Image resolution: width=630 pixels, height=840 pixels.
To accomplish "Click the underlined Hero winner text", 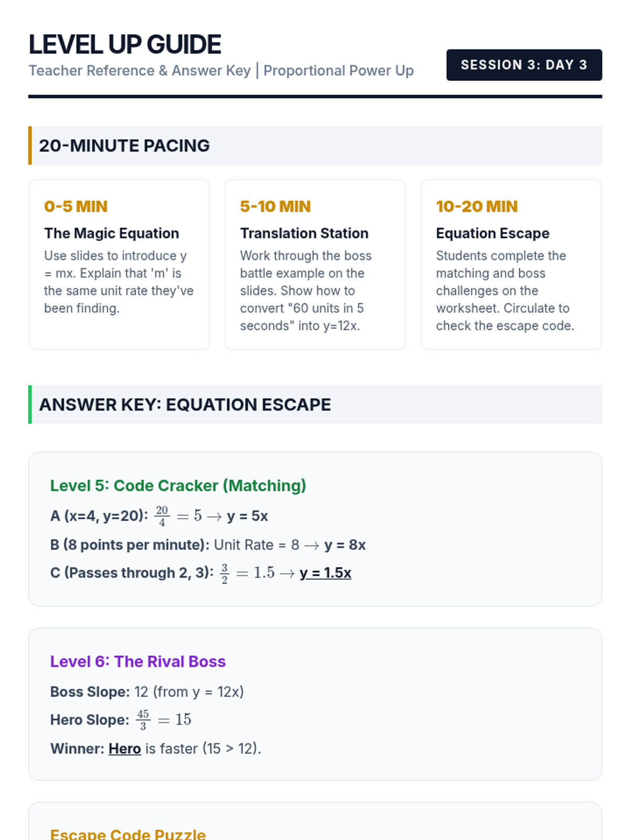I will [124, 749].
